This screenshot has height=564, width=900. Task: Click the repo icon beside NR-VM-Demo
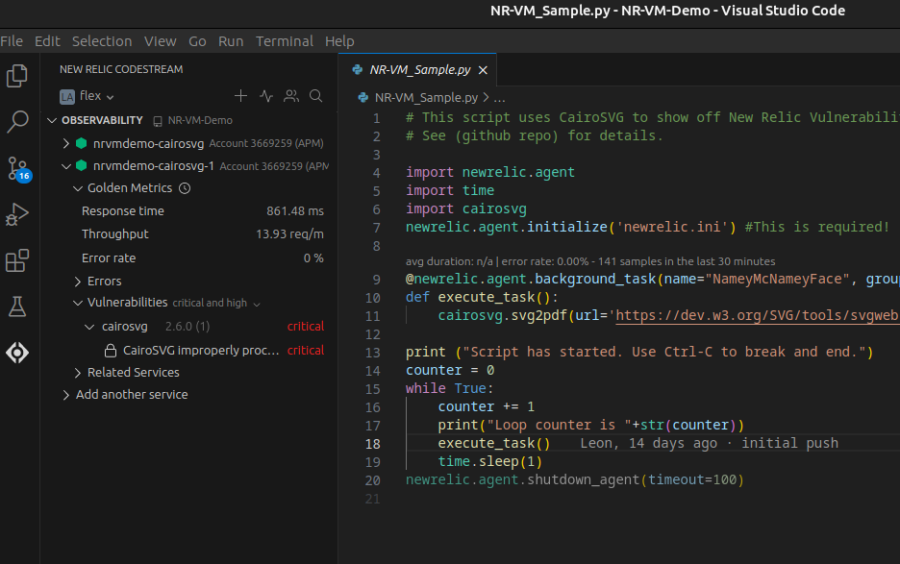pyautogui.click(x=157, y=121)
